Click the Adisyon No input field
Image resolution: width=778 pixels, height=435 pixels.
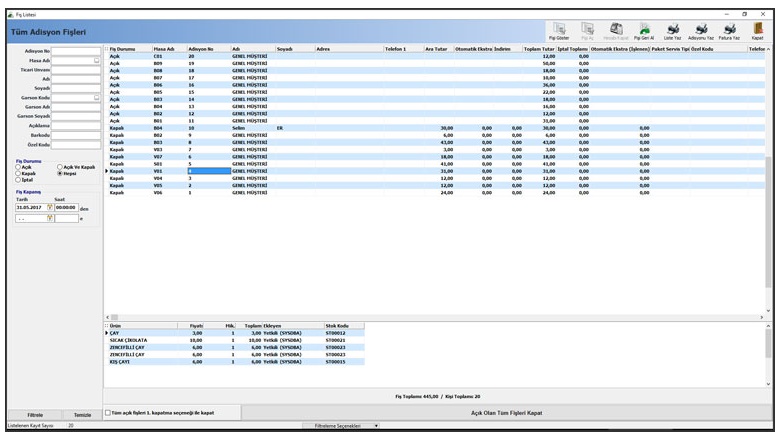(76, 48)
